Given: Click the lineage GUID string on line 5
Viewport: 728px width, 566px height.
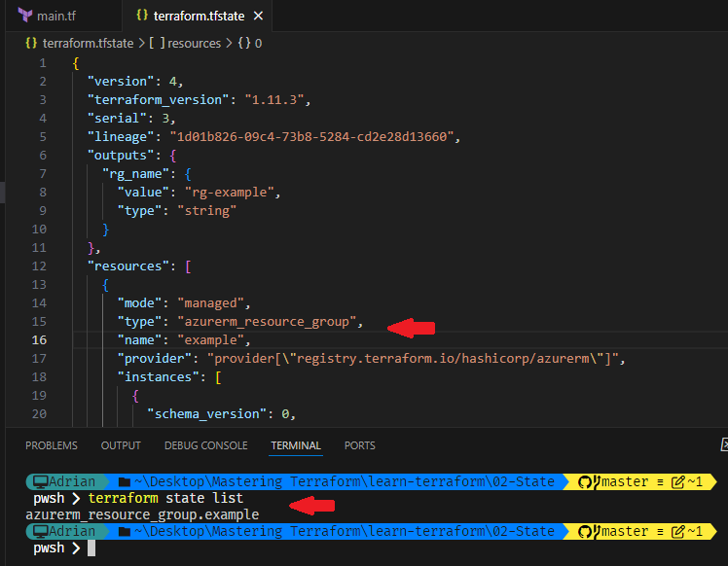Looking at the screenshot, I should 311,137.
